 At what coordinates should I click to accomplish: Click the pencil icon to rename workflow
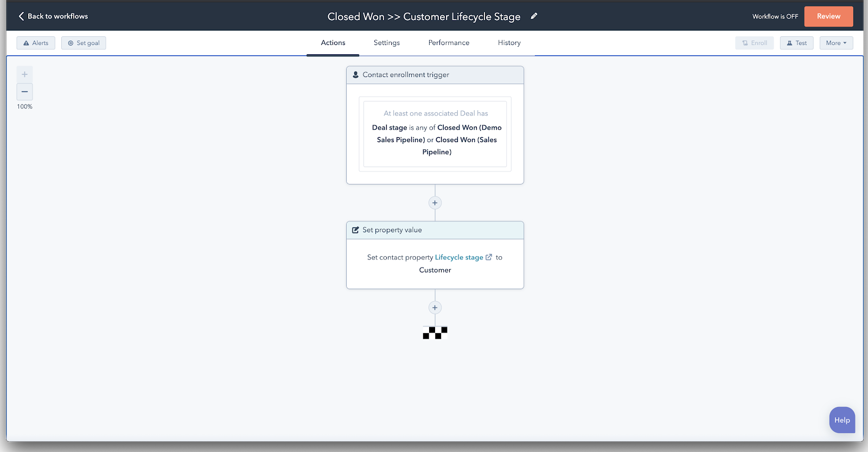coord(534,16)
